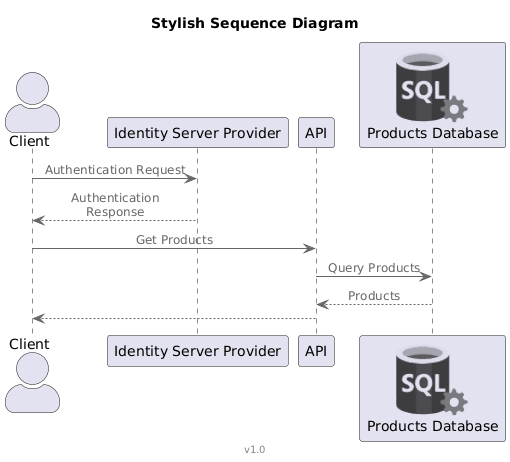510x462 pixels.
Task: Select the top API participant box
Action: click(x=316, y=132)
